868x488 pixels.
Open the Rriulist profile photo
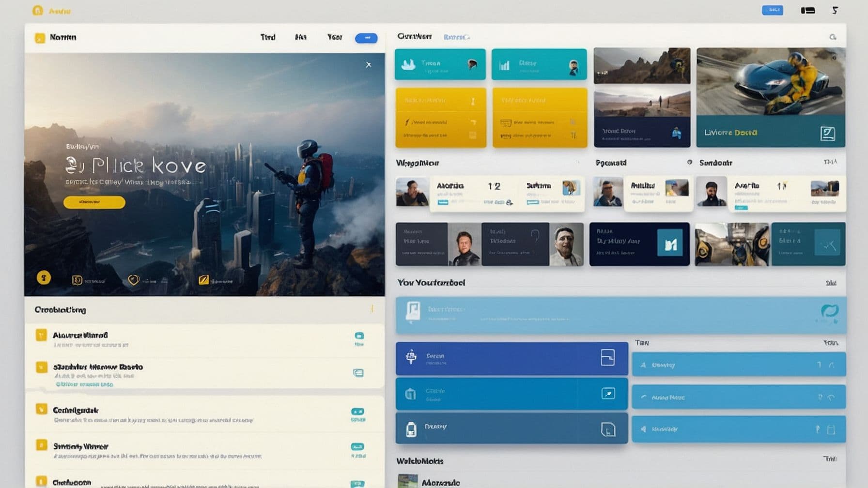tap(608, 192)
